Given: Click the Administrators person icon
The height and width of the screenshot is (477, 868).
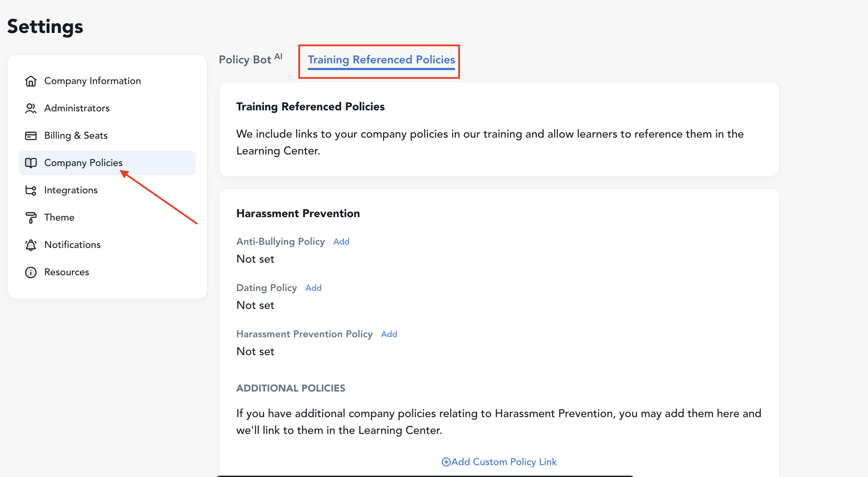Looking at the screenshot, I should [31, 108].
